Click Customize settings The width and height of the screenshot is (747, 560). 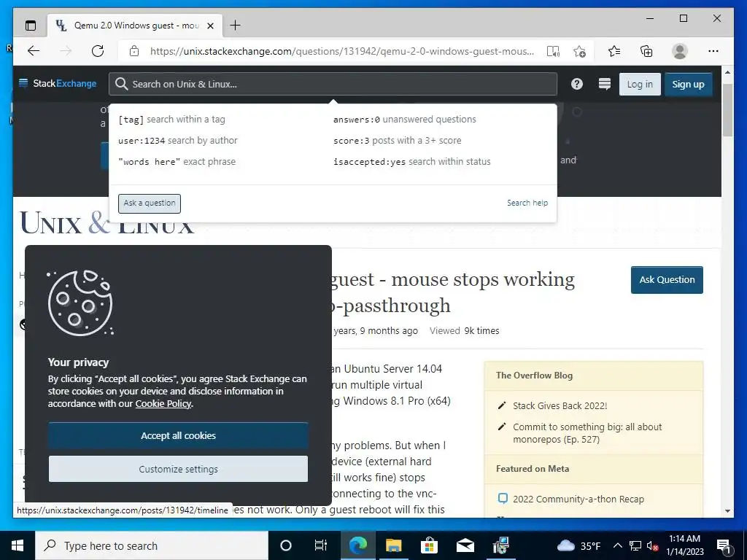tap(178, 469)
